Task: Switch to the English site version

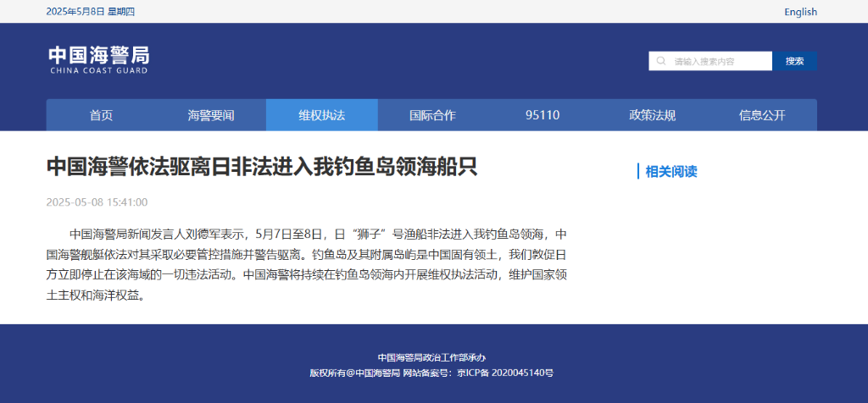Action: [800, 12]
